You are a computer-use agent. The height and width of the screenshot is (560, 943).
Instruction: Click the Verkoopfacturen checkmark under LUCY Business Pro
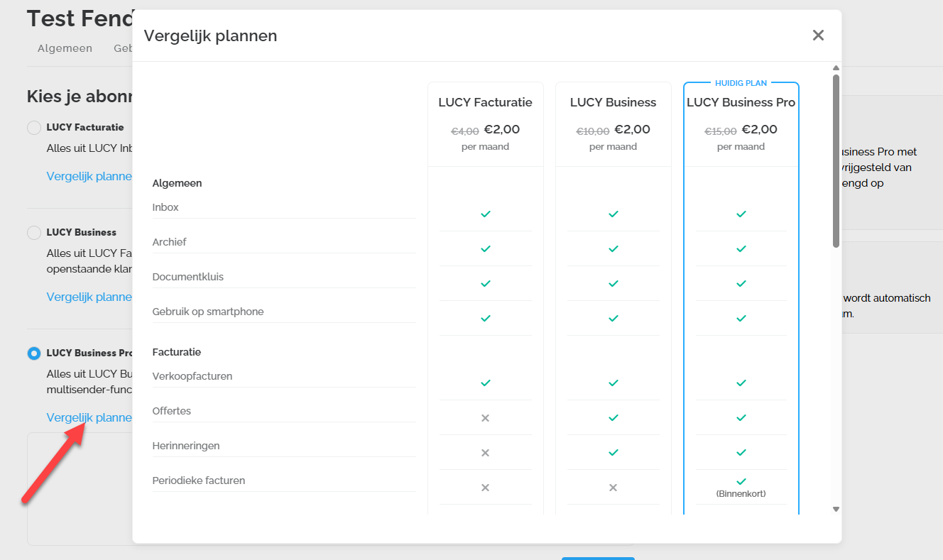741,383
